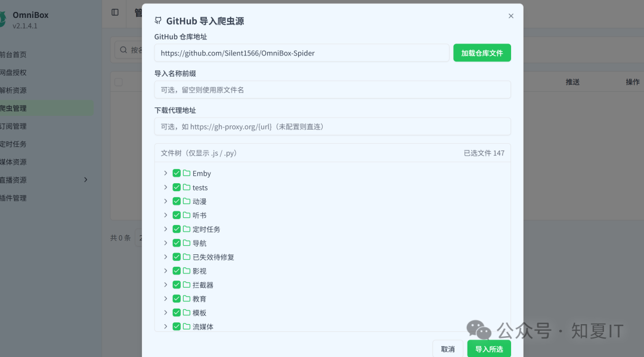This screenshot has width=644, height=357.
Task: Click the tests folder icon
Action: click(187, 187)
